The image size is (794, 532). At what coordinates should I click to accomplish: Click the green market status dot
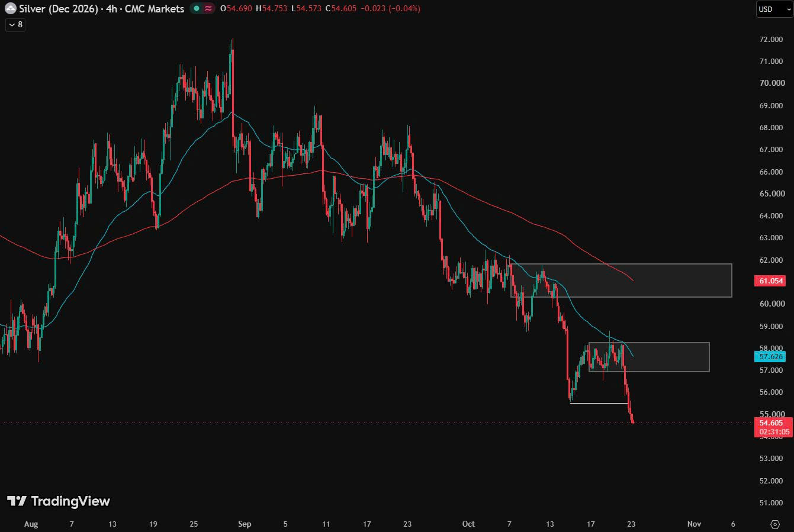(x=197, y=8)
